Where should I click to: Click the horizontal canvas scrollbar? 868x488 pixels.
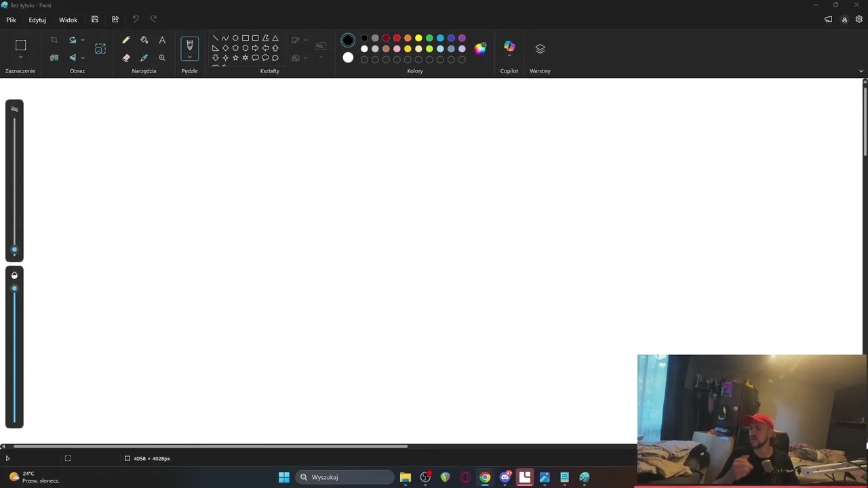210,446
